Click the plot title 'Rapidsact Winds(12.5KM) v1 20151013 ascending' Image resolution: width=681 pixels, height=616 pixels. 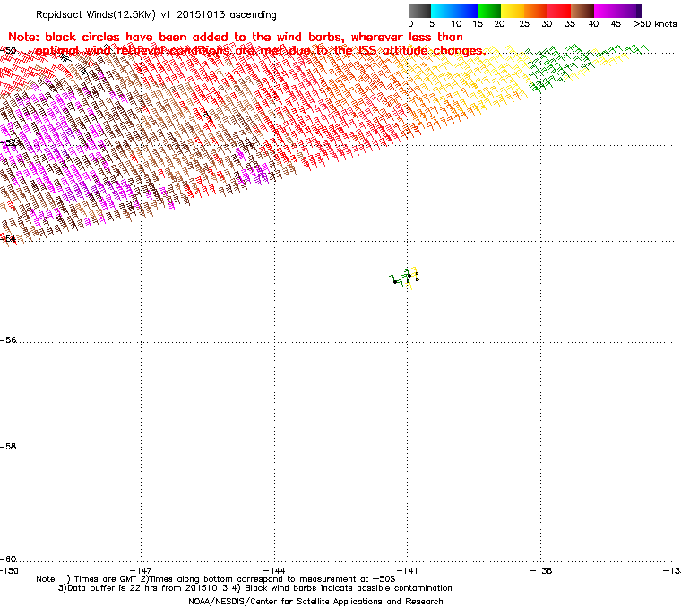(x=156, y=14)
